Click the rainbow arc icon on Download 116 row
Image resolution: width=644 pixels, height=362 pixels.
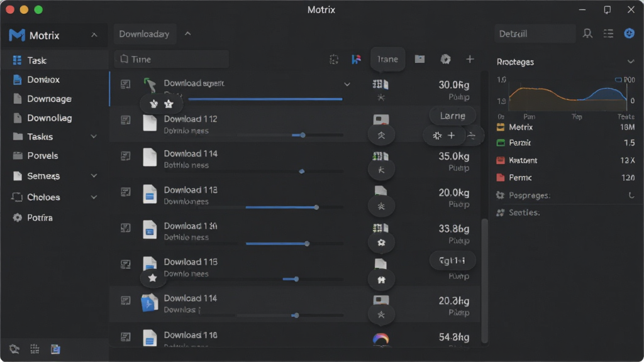tap(380, 339)
